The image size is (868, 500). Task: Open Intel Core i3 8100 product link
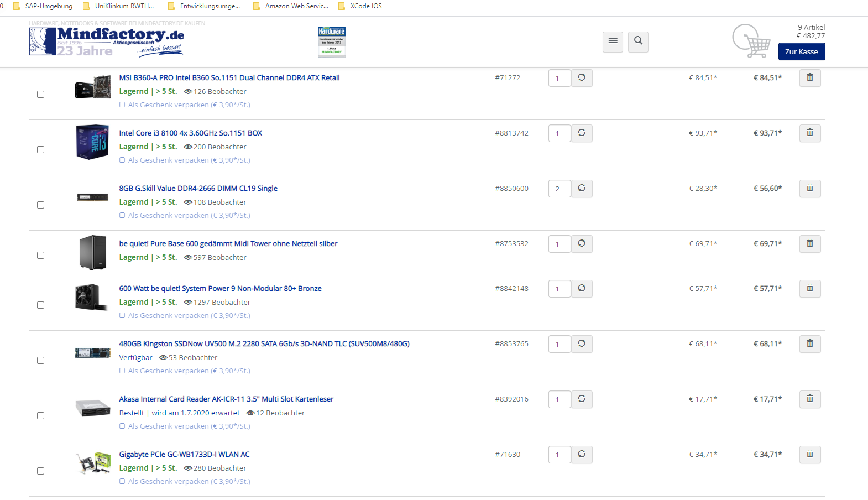pos(191,133)
